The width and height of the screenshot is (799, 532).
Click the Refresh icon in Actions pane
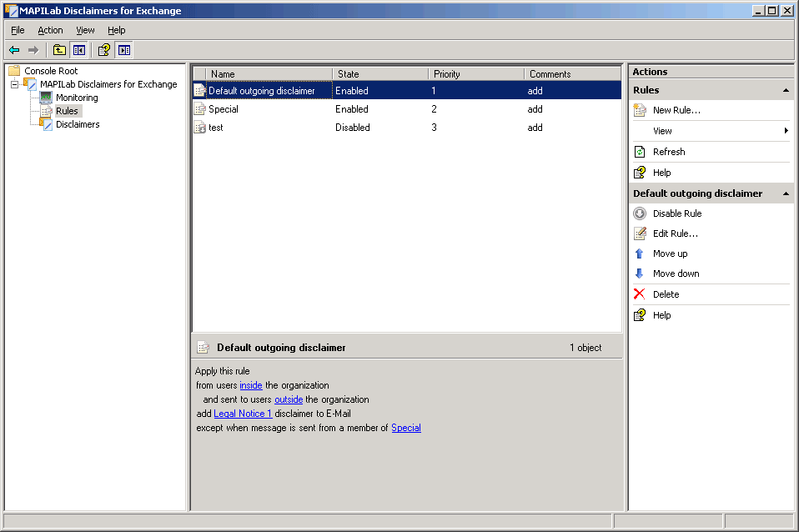point(640,152)
